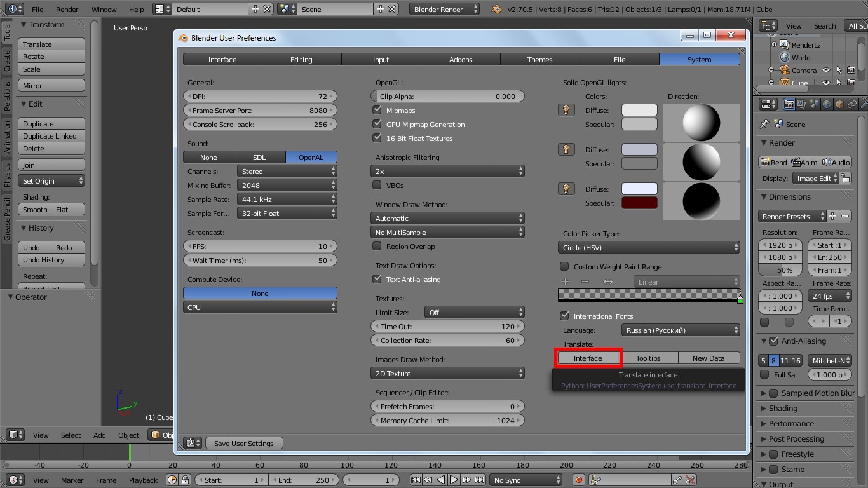The height and width of the screenshot is (488, 868).
Task: Uncheck International Fonts
Action: click(564, 316)
